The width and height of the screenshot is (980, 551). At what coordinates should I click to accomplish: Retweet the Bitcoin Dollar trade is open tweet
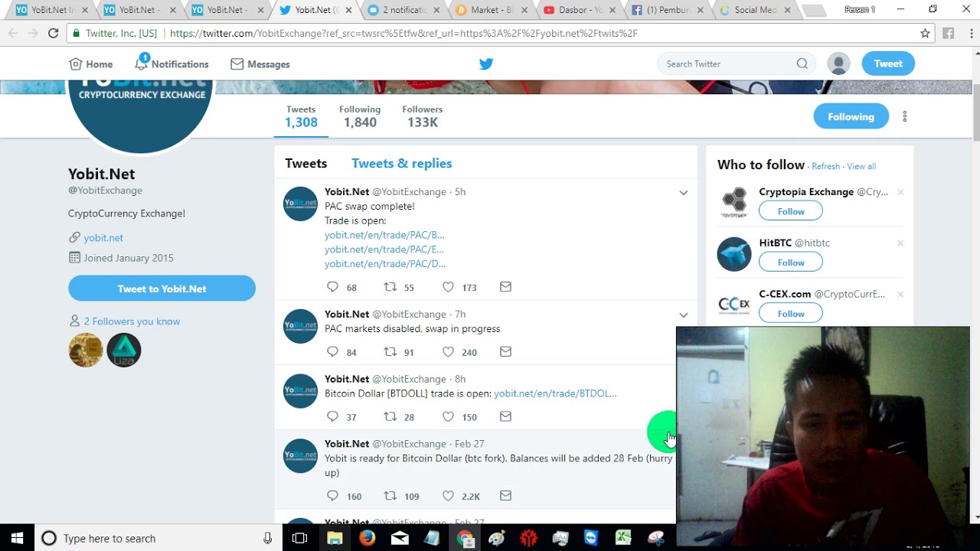pos(390,416)
